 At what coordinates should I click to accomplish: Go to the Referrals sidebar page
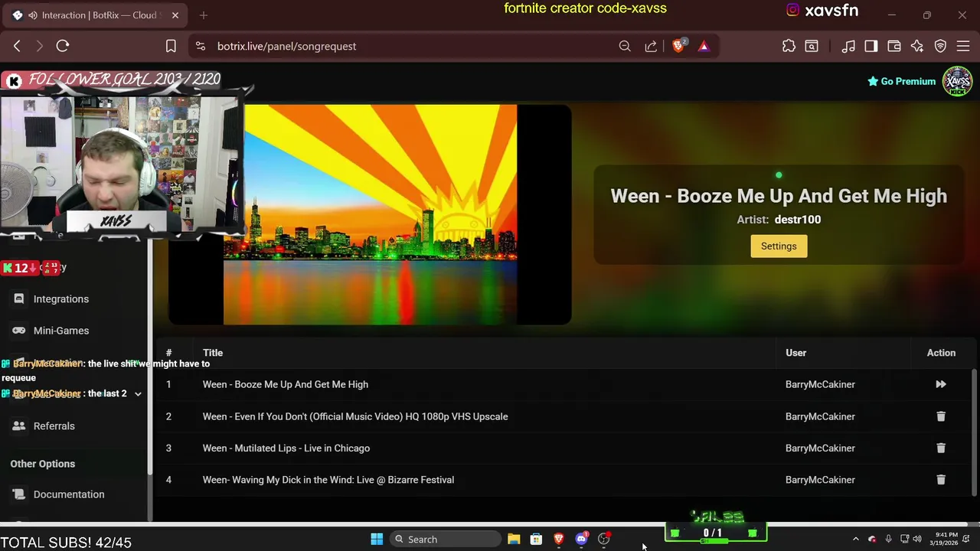[x=54, y=426]
